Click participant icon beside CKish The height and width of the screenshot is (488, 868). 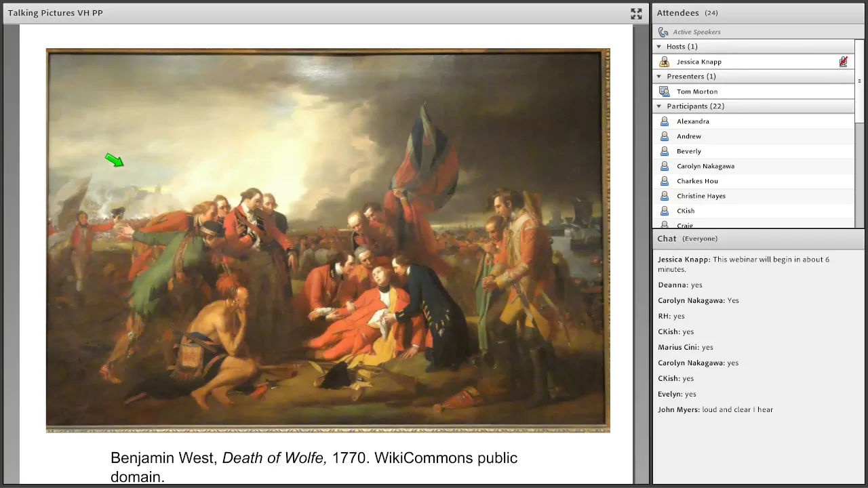click(x=665, y=211)
